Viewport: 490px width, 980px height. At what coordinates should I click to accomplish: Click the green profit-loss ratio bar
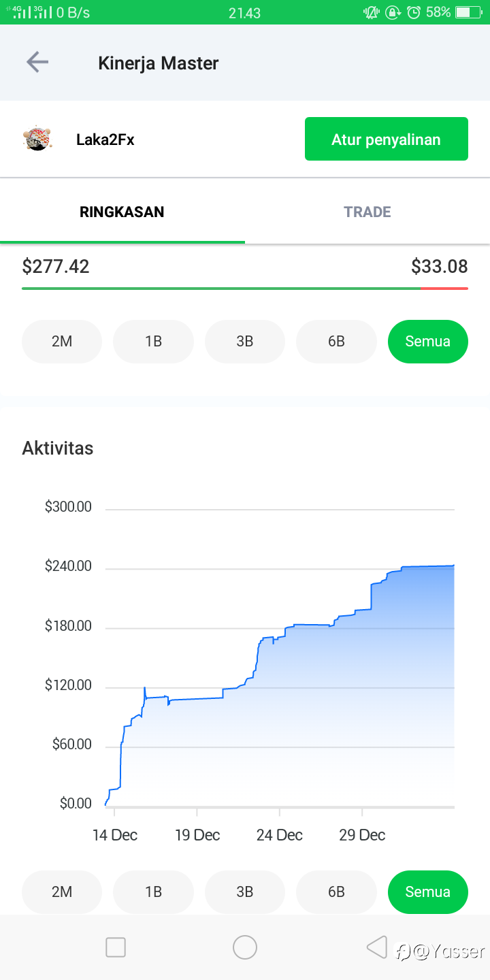pos(221,289)
